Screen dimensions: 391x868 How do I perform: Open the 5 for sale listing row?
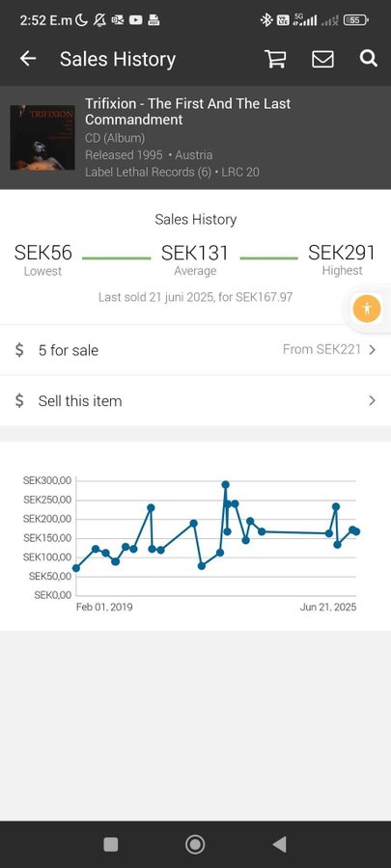[x=195, y=350]
